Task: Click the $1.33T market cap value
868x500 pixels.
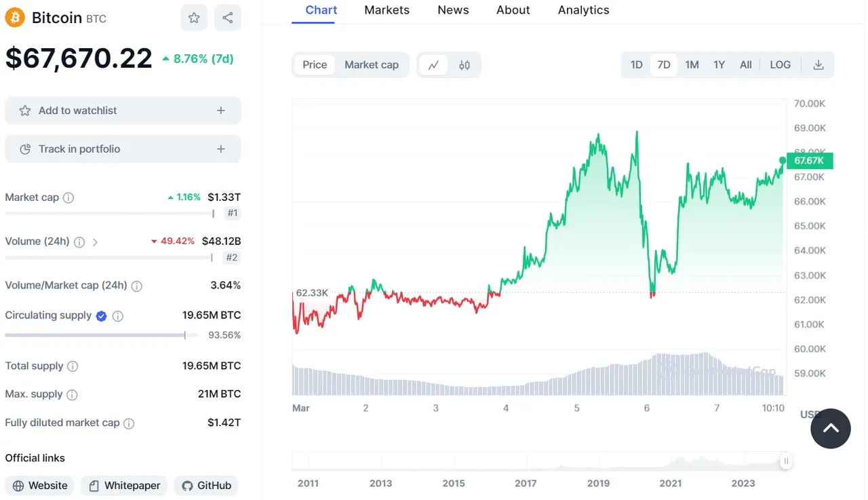Action: 224,197
